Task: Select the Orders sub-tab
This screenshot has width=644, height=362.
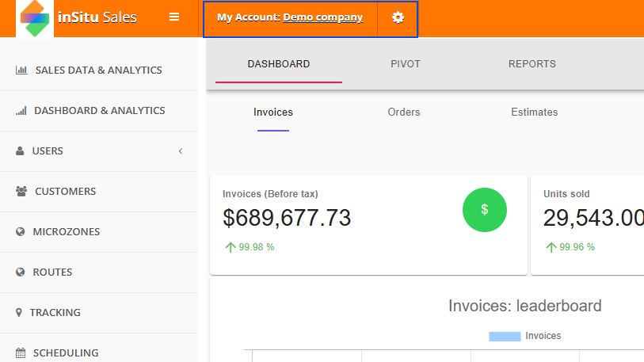Action: [404, 112]
